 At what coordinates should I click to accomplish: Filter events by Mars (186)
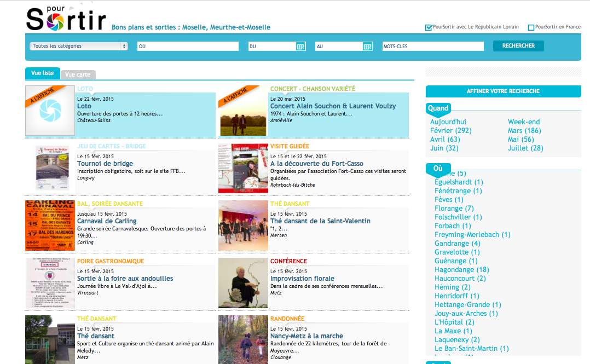524,131
